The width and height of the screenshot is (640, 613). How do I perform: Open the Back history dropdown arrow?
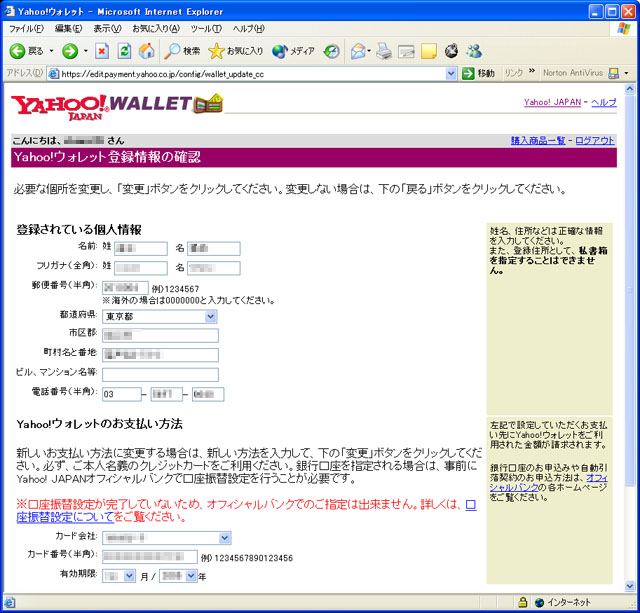pos(51,51)
